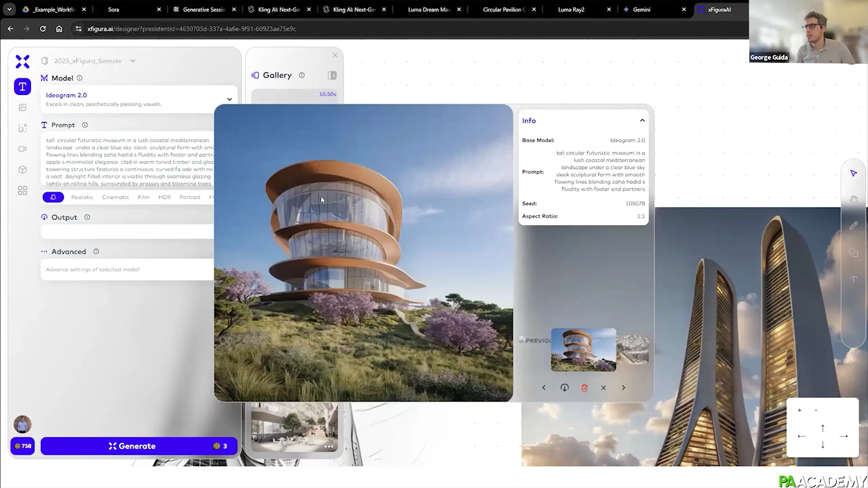Image resolution: width=868 pixels, height=488 pixels.
Task: Open options menu on gallery interior image
Action: [x=329, y=447]
